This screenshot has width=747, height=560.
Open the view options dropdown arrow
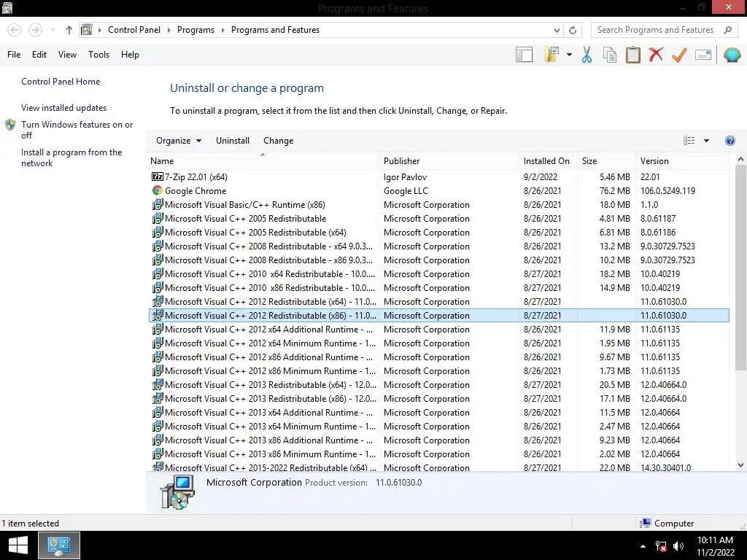point(706,141)
